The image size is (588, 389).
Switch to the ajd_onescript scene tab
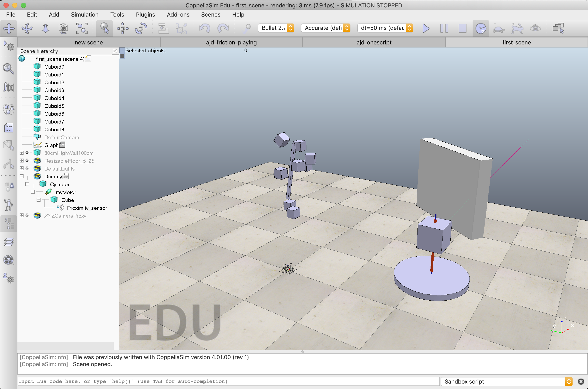374,42
